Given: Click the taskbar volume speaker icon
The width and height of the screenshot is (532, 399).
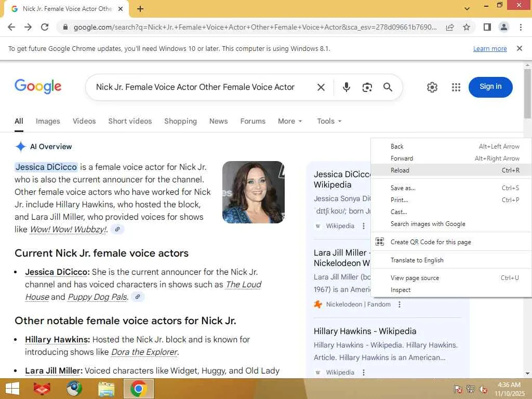Looking at the screenshot, I should point(483,389).
